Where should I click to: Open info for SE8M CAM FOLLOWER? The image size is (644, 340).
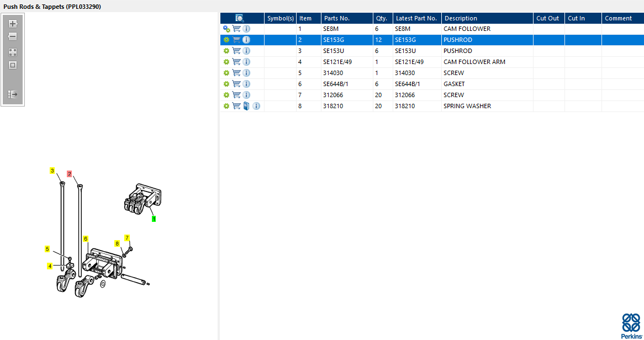pos(246,29)
